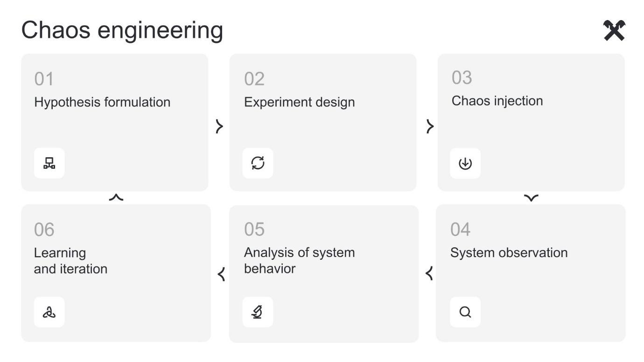Open the Chaos injection step text
This screenshot has width=644, height=362.
coord(497,101)
